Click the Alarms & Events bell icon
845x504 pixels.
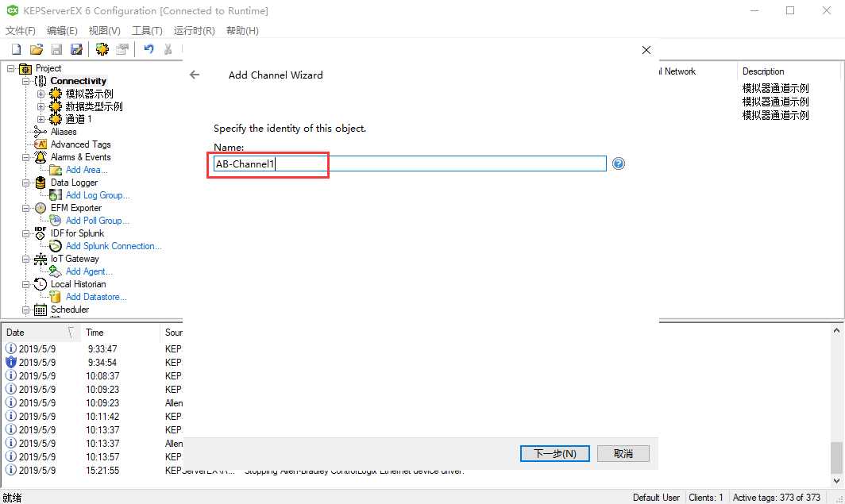(41, 157)
